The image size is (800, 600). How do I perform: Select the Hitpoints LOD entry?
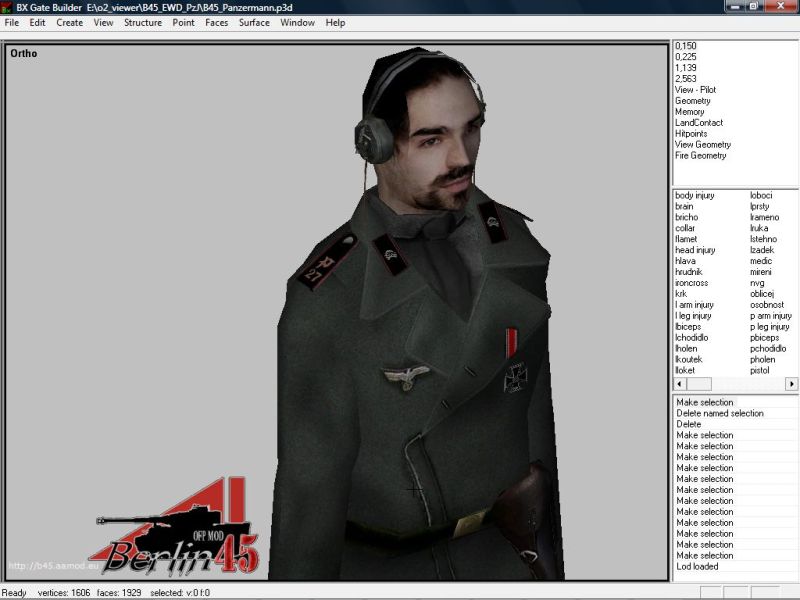pos(691,133)
